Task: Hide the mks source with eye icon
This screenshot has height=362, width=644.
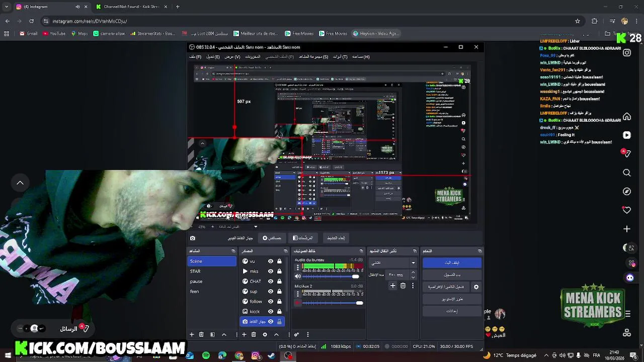Action: (271, 271)
